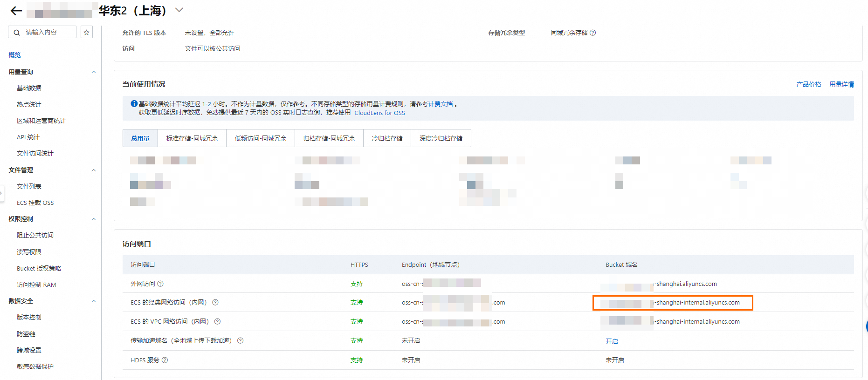Screen dimensions: 868x380
Task: Open 区域和运营商统计 in the sidebar
Action: tap(41, 121)
